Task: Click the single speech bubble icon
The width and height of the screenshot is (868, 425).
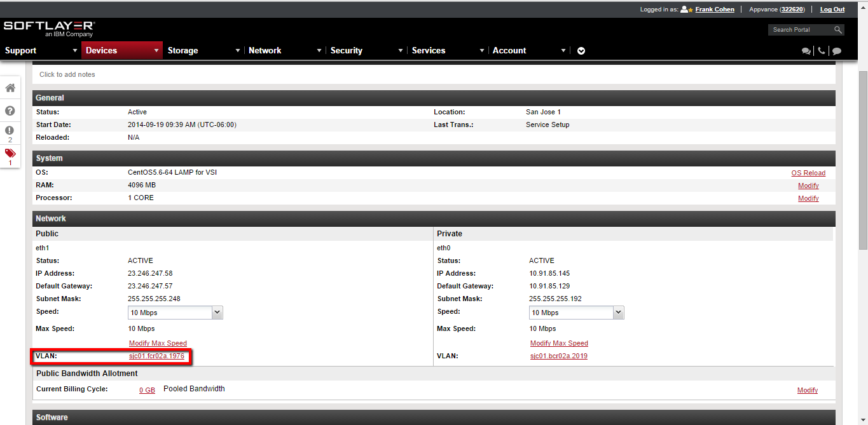Action: click(837, 51)
